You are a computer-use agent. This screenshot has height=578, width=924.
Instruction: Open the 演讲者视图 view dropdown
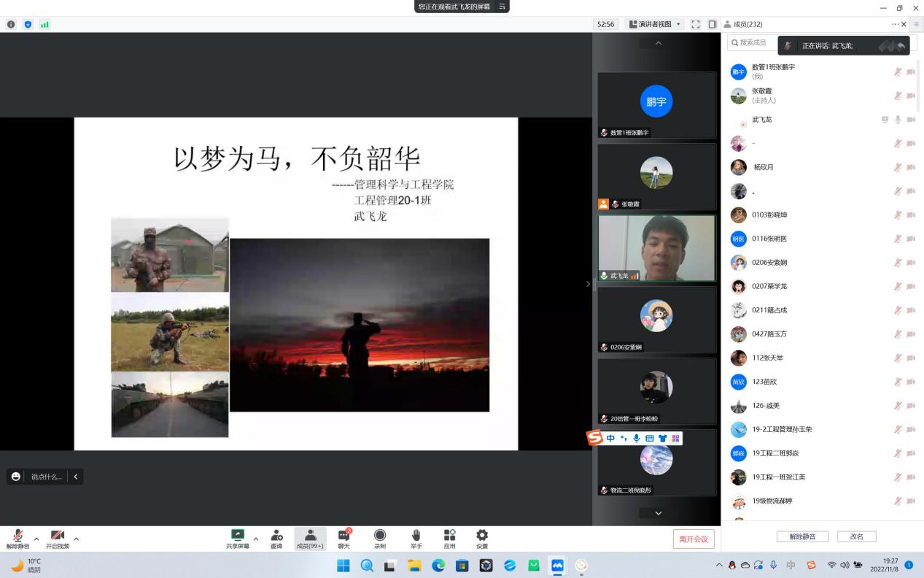pos(655,24)
